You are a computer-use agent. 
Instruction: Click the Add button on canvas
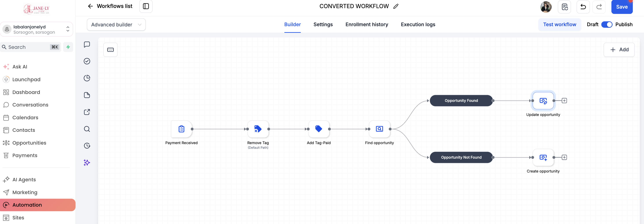pyautogui.click(x=619, y=50)
